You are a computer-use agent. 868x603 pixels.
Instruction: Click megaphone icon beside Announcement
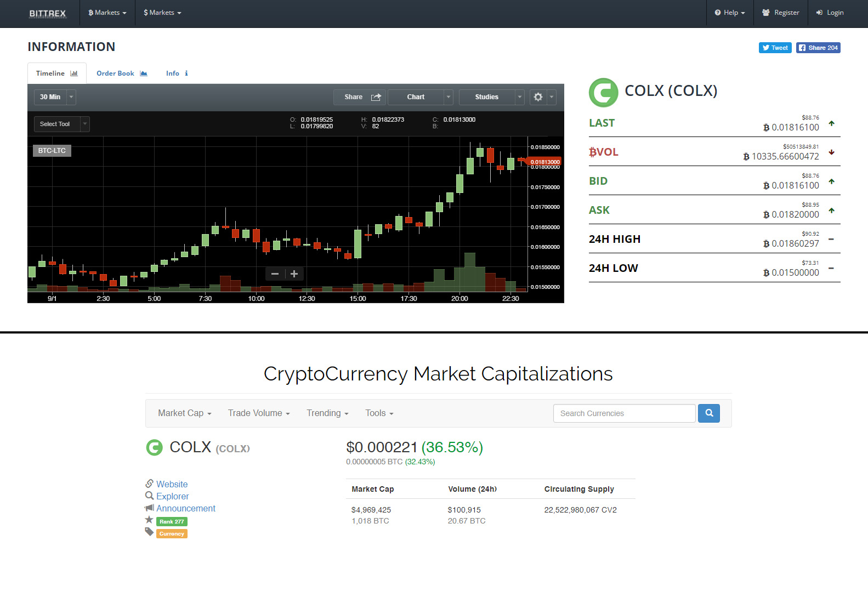point(149,508)
